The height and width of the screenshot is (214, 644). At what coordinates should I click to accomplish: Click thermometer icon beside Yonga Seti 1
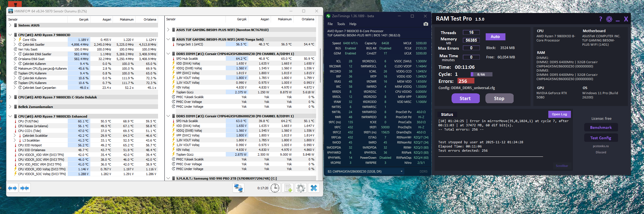(174, 44)
